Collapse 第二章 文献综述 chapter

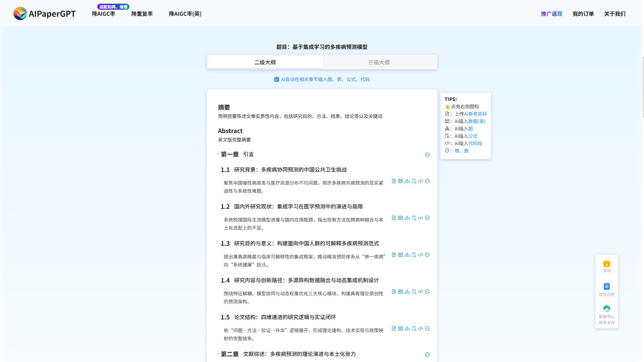[x=218, y=354]
